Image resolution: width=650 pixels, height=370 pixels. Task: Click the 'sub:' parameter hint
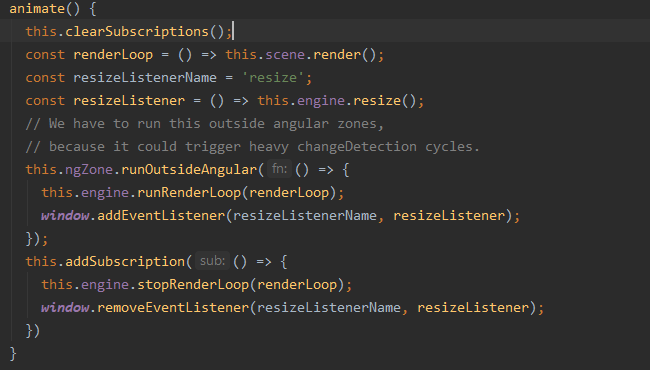[x=212, y=261]
